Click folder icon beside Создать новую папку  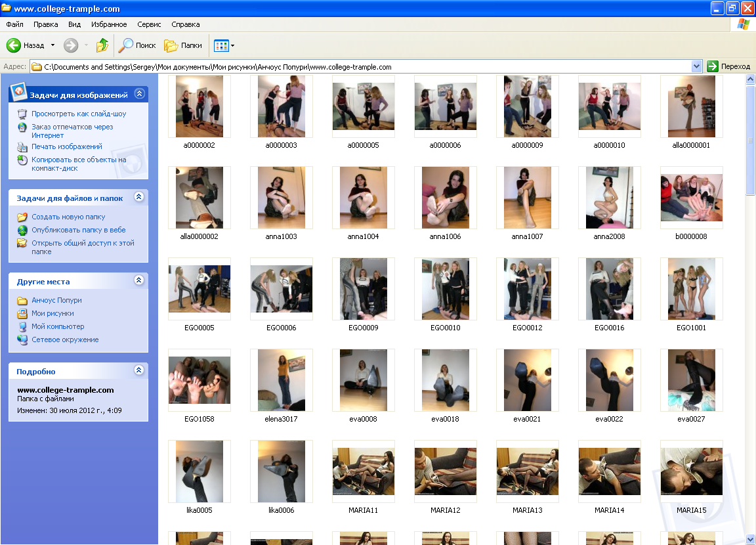tap(22, 217)
